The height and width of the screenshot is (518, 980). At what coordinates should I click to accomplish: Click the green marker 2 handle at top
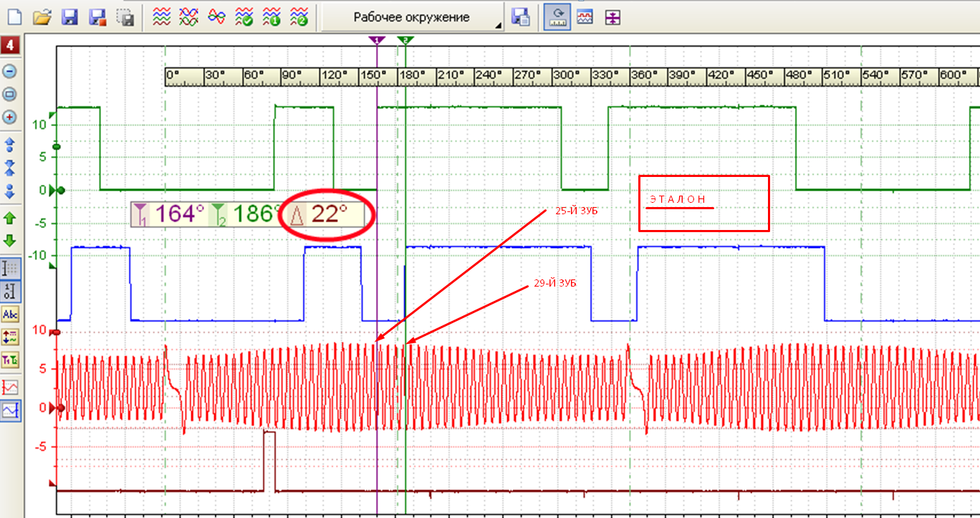click(405, 41)
